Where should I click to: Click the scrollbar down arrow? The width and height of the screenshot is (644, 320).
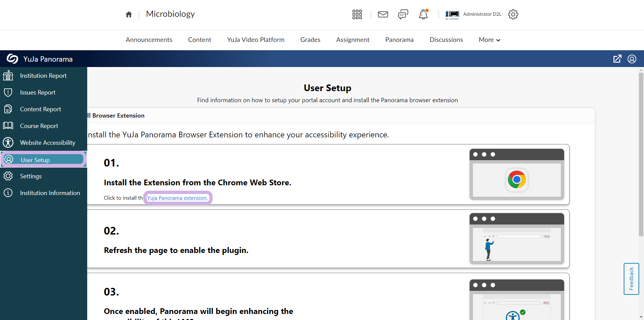pos(641,317)
